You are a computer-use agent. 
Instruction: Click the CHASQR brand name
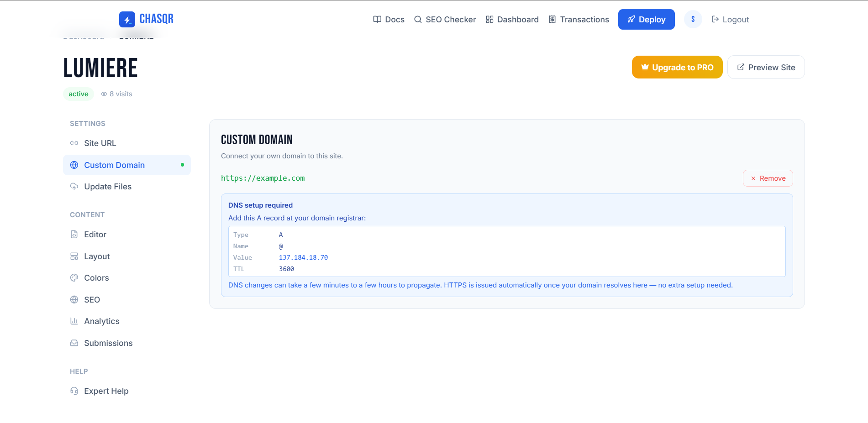[156, 19]
